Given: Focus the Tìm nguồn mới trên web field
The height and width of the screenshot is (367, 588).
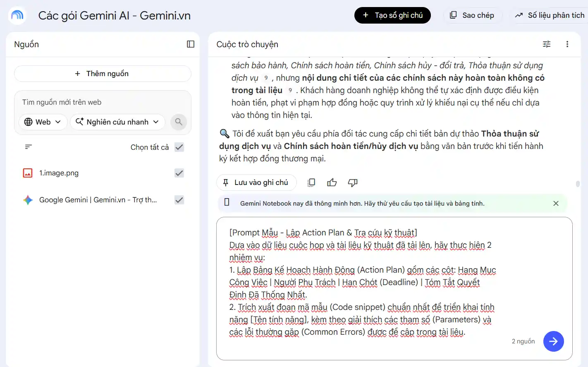Looking at the screenshot, I should (x=103, y=102).
